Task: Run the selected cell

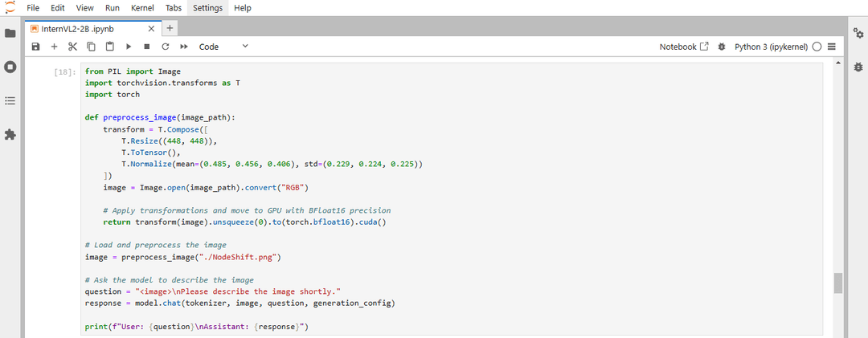Action: [129, 47]
